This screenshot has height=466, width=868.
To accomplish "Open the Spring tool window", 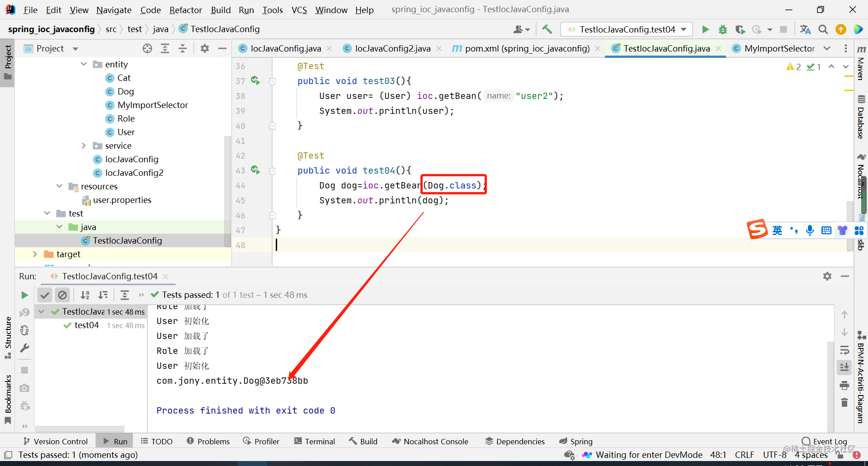I will pos(576,441).
